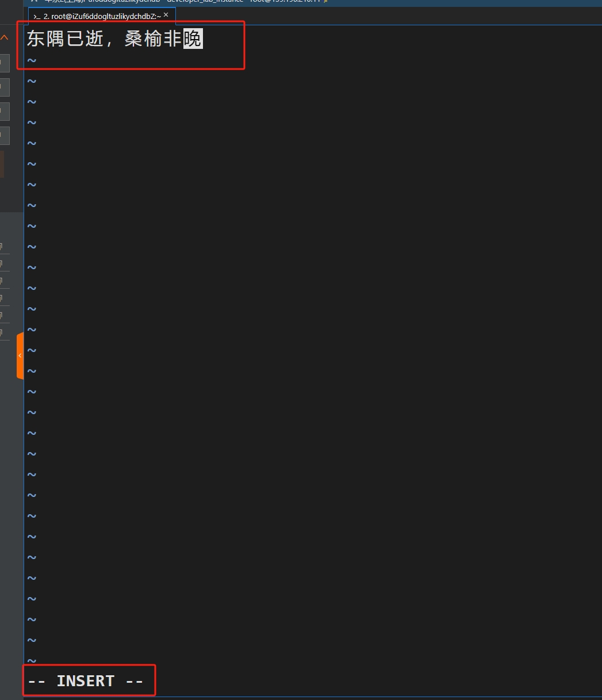
Task: Click the highlighted cursor character 晚
Action: click(x=193, y=39)
